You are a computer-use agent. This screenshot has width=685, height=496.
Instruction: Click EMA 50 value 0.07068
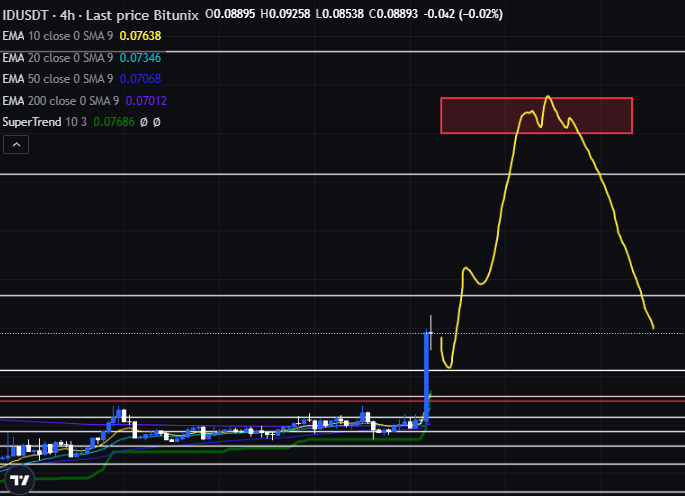coord(140,79)
